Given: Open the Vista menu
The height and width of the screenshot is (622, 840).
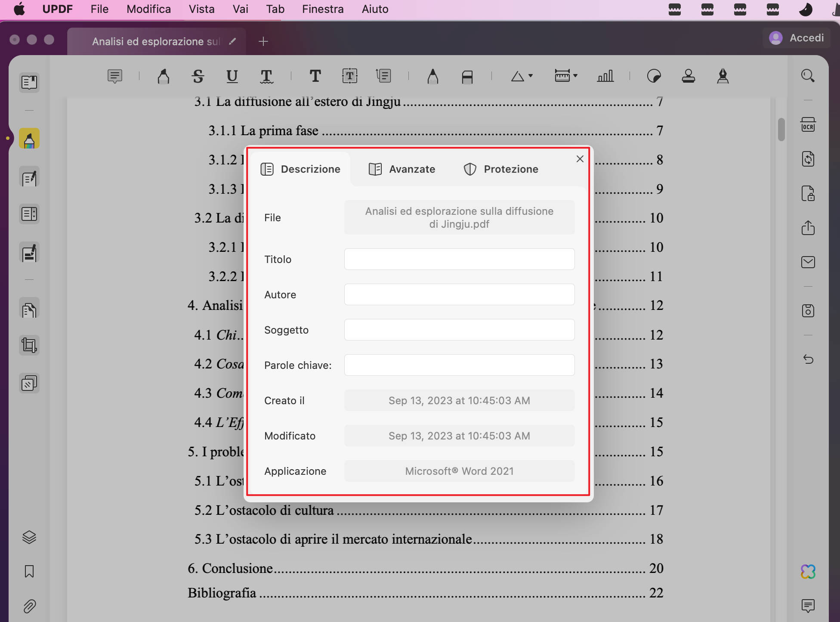Looking at the screenshot, I should 201,9.
